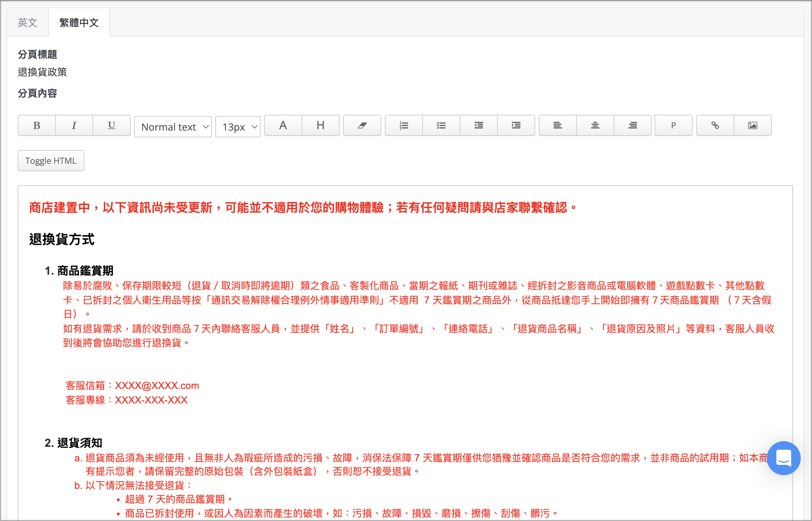Click the 1. 商品鑑賞期 heading
The image size is (812, 521).
pyautogui.click(x=79, y=271)
